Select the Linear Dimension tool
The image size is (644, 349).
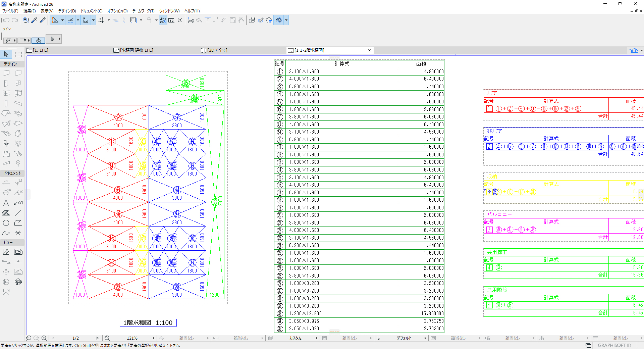6,183
